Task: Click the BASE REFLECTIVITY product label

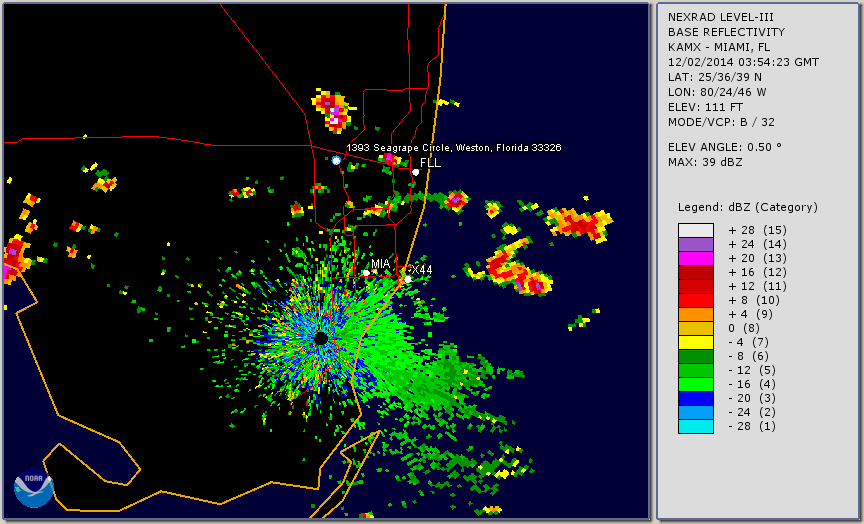Action: point(726,32)
